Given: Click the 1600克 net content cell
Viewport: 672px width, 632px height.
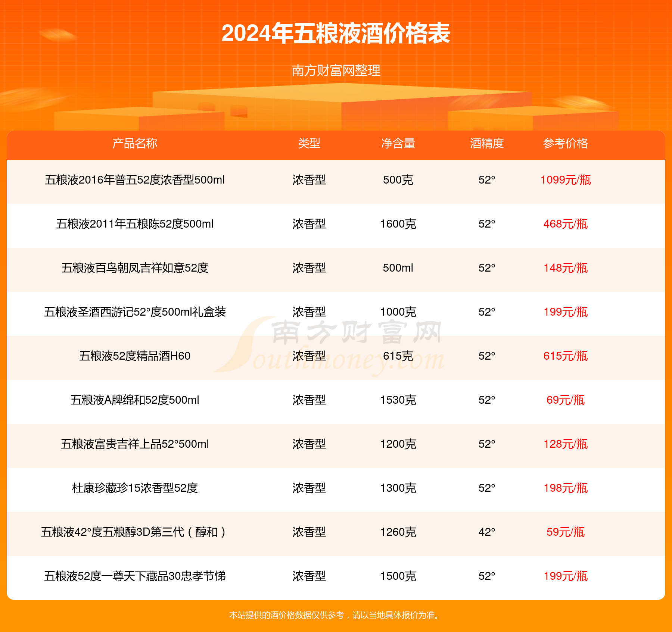Looking at the screenshot, I should coord(398,224).
